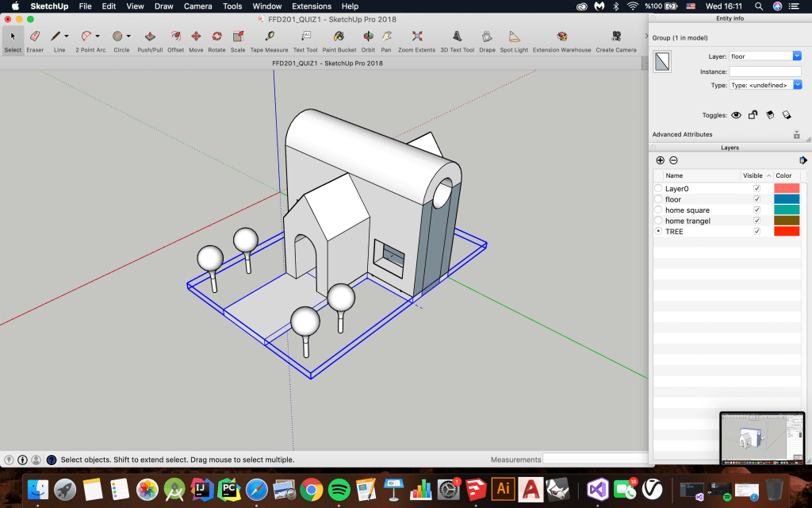This screenshot has height=508, width=812.
Task: Click the home square layer color swatch
Action: pos(787,210)
